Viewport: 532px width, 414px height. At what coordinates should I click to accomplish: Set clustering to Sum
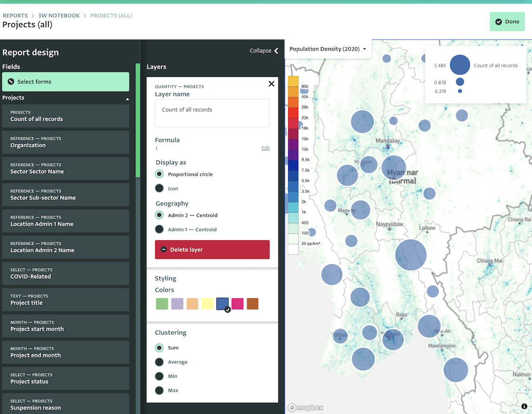pos(159,348)
